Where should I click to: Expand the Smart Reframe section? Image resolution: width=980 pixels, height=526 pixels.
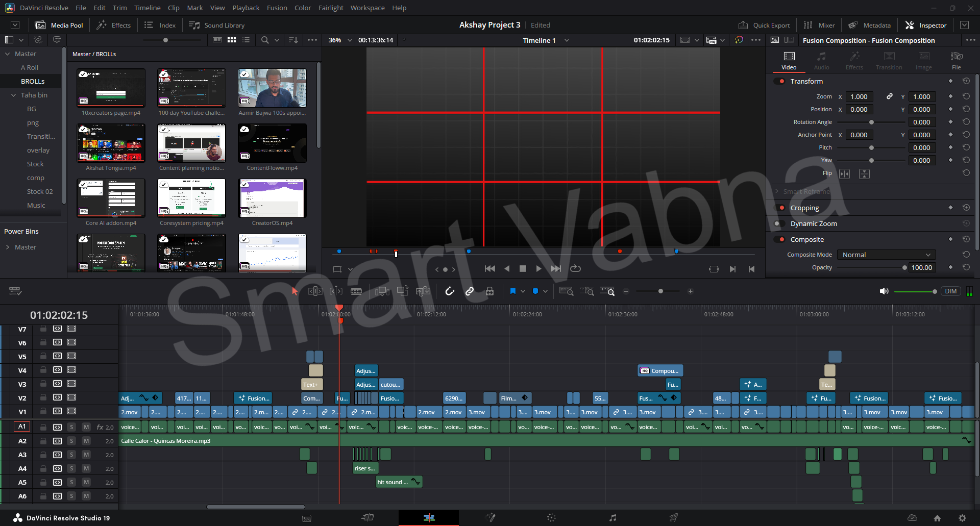(777, 191)
